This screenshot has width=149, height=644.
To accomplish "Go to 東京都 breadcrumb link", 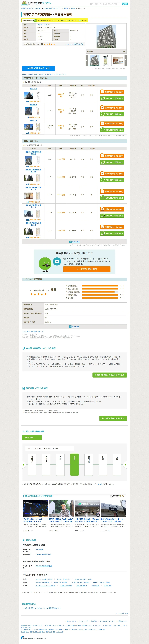I will point(66,8).
